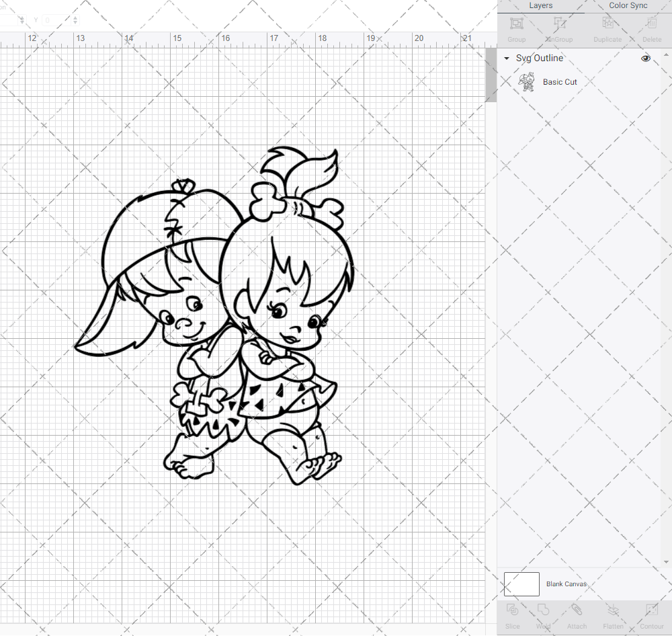Viewport: 672px width, 636px height.
Task: Open the Layers tab
Action: [540, 5]
